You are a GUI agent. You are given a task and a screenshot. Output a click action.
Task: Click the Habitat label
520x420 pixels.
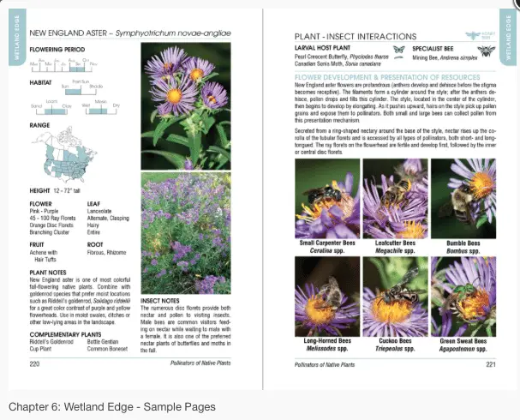point(40,82)
